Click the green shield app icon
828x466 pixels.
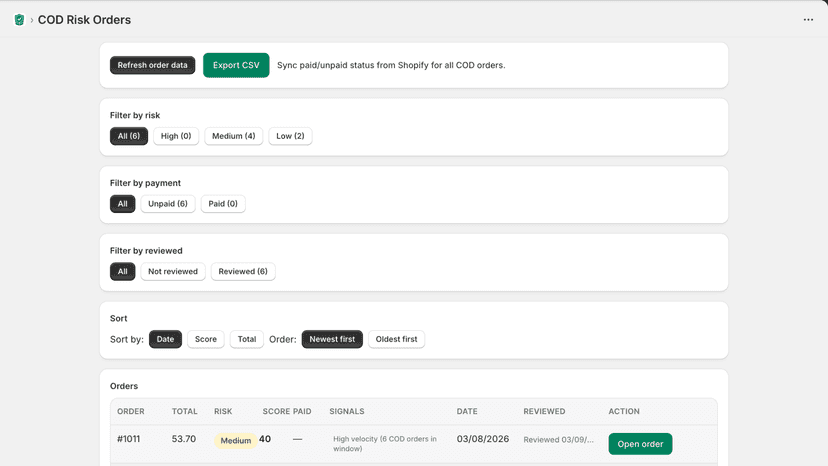[20, 20]
